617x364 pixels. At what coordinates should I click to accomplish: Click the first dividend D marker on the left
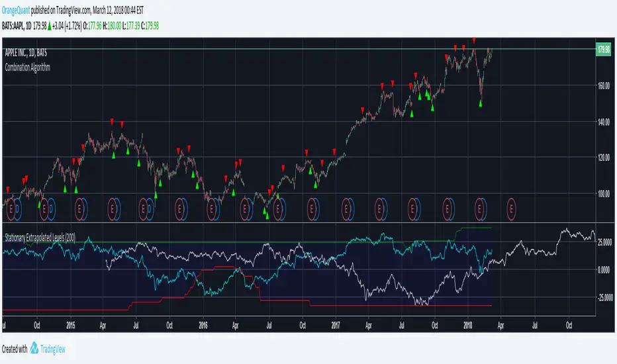coord(18,209)
